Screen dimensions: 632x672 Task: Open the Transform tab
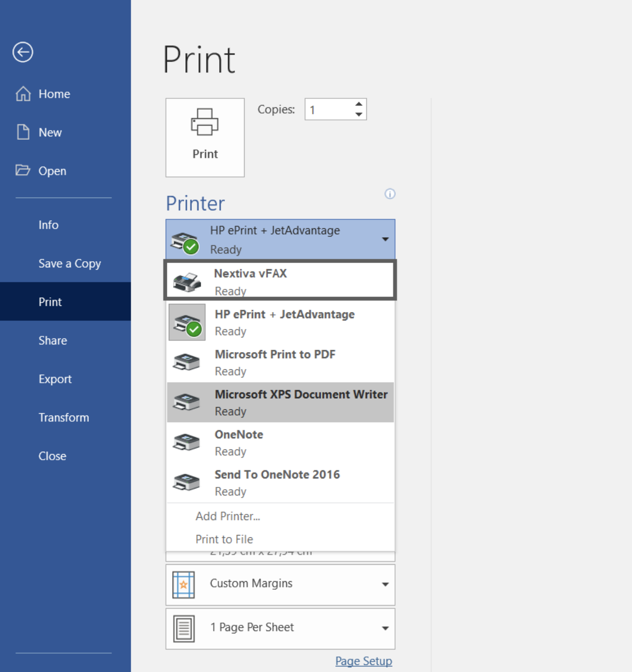coord(65,417)
